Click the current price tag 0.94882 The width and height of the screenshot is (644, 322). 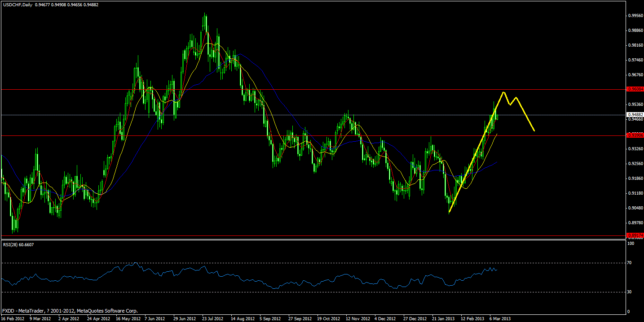coord(635,115)
